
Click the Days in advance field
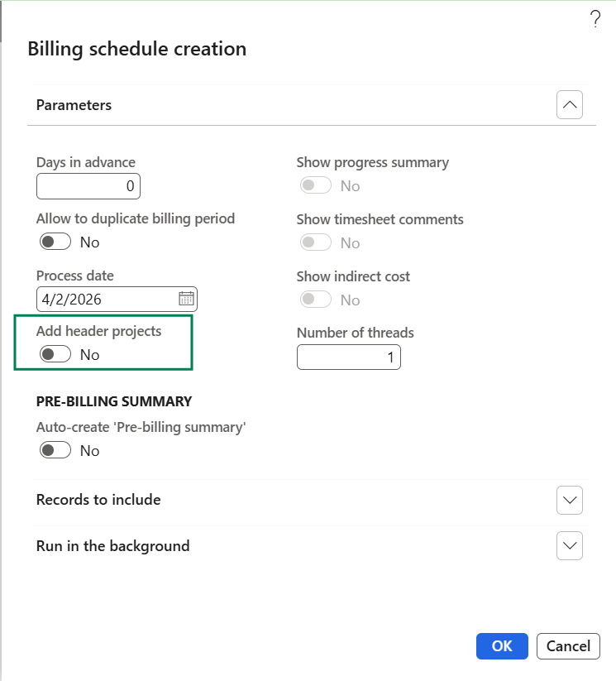click(88, 186)
